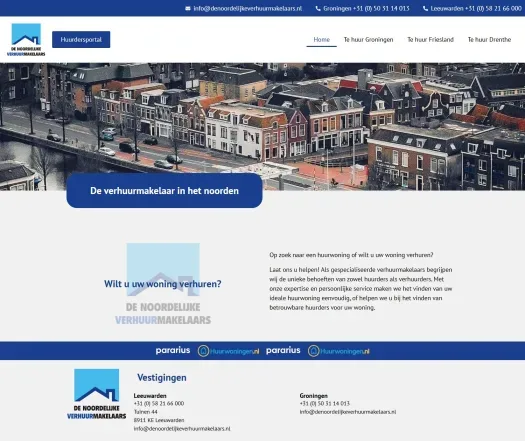Click 'Wilt u uw woning verhuren?' heading

(x=163, y=284)
